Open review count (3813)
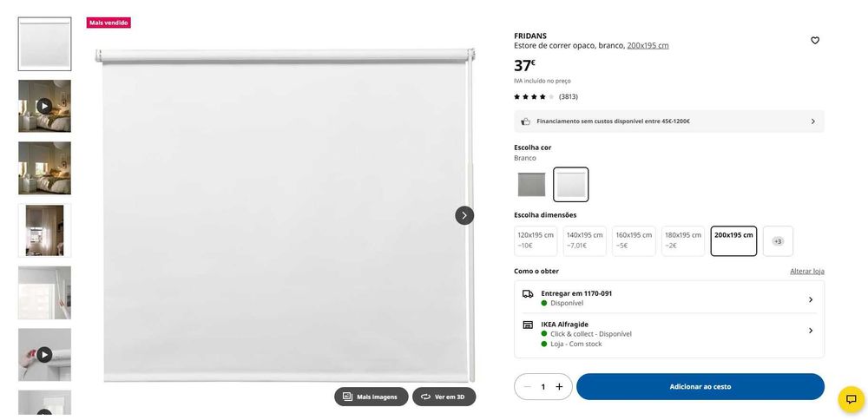The height and width of the screenshot is (420, 868). [569, 97]
